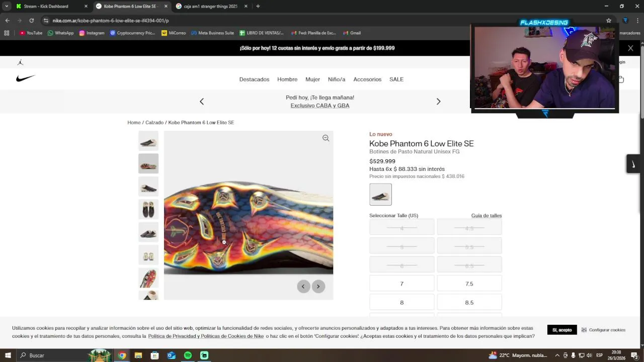The image size is (644, 362).
Task: Select size 8.5
Action: click(469, 302)
